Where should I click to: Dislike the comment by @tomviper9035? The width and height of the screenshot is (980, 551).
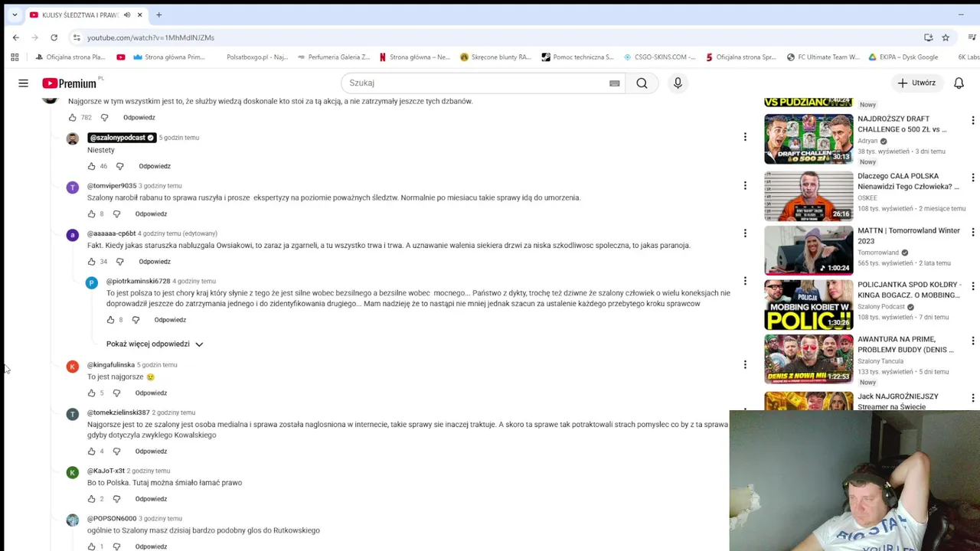click(x=116, y=214)
